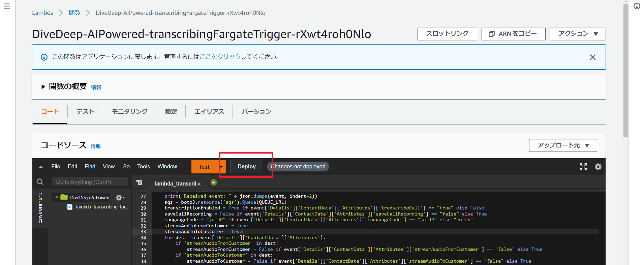644x265 pixels.
Task: Add a new editor tab with plus icon
Action: pos(213,182)
